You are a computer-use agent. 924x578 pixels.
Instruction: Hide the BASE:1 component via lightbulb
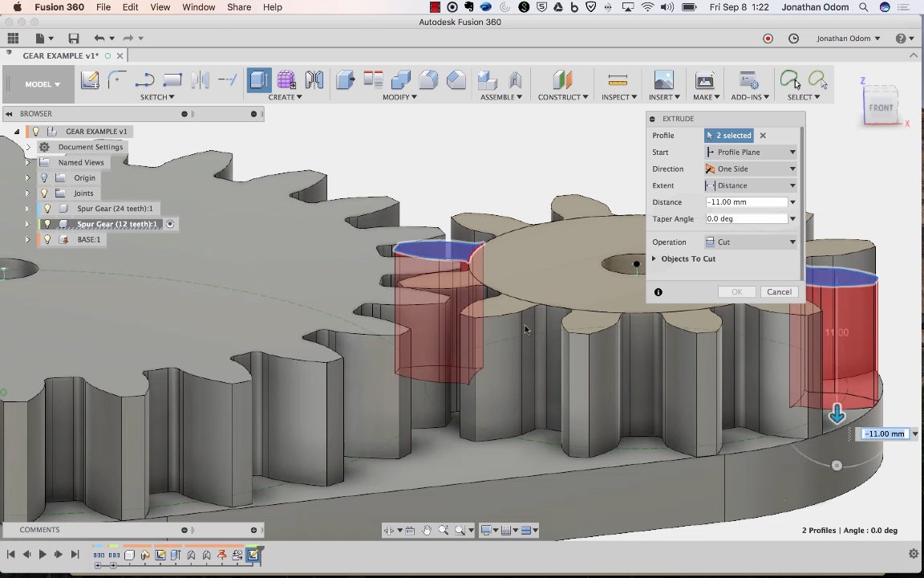pos(47,239)
